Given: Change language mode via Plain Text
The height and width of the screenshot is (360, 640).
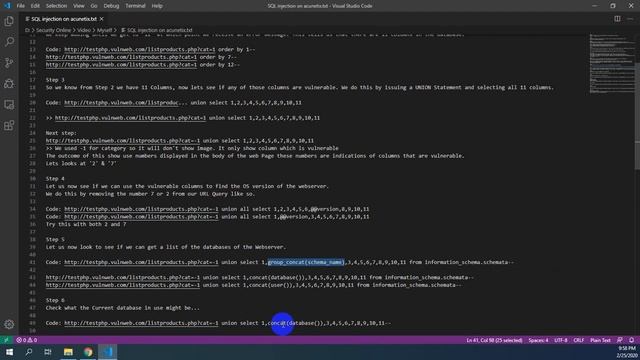Looking at the screenshot, I should tap(600, 340).
